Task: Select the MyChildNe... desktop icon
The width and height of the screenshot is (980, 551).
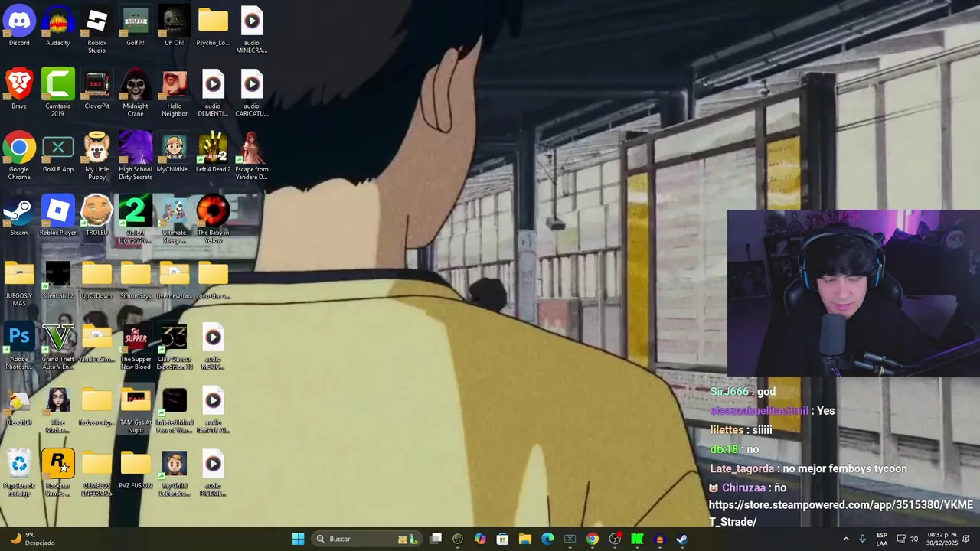Action: pyautogui.click(x=174, y=153)
